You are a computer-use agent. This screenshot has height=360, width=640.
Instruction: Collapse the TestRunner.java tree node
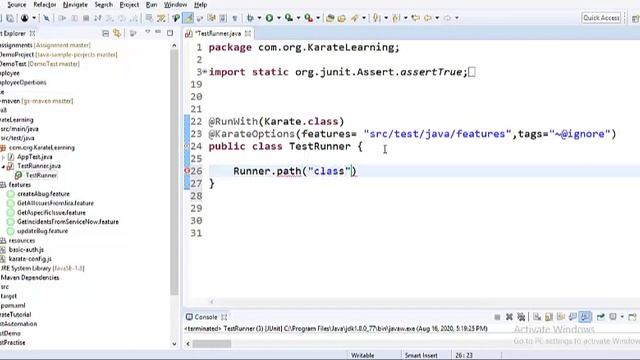point(3,166)
